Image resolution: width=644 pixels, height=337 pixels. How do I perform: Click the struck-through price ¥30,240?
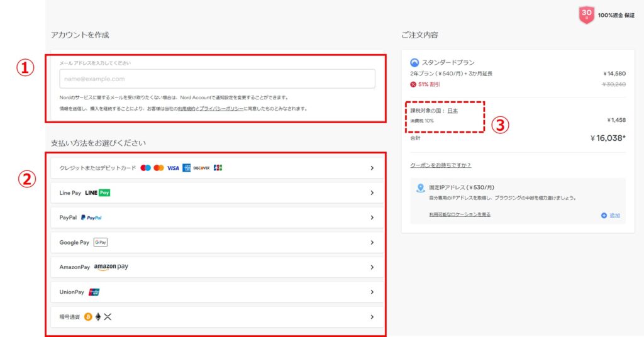click(614, 84)
